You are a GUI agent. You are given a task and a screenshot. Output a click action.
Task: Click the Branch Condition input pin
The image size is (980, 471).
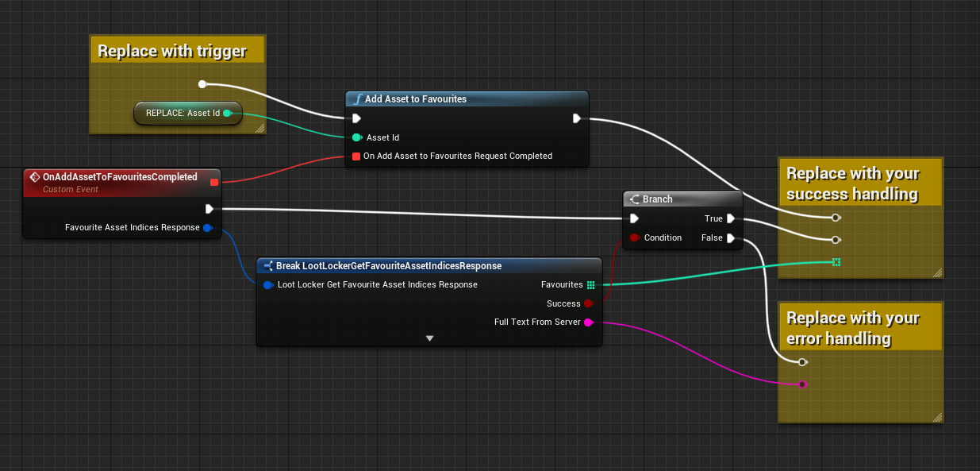pyautogui.click(x=634, y=237)
